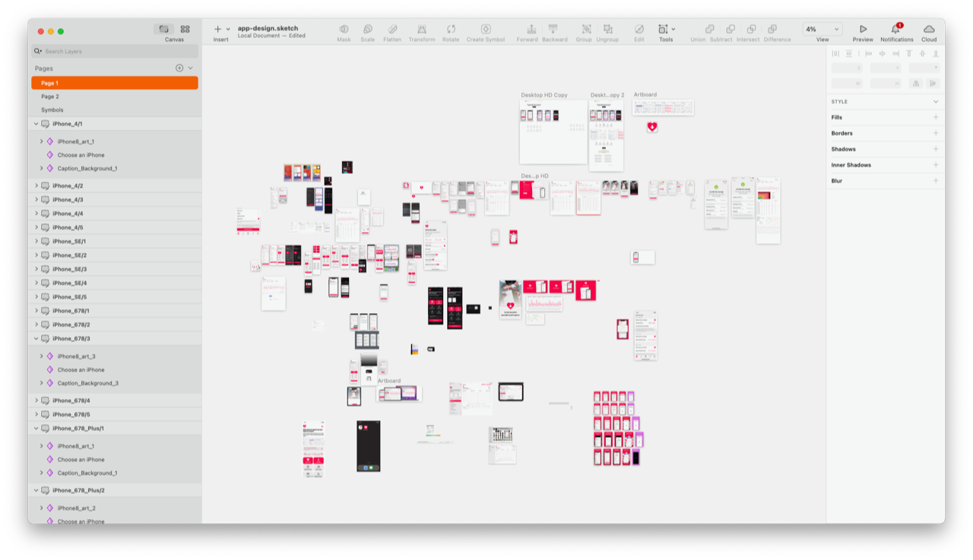
Task: Click the Rotate toolbar icon
Action: 451,29
